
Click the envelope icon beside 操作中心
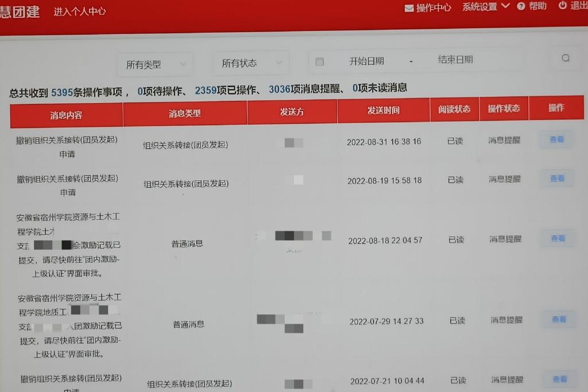coord(409,8)
